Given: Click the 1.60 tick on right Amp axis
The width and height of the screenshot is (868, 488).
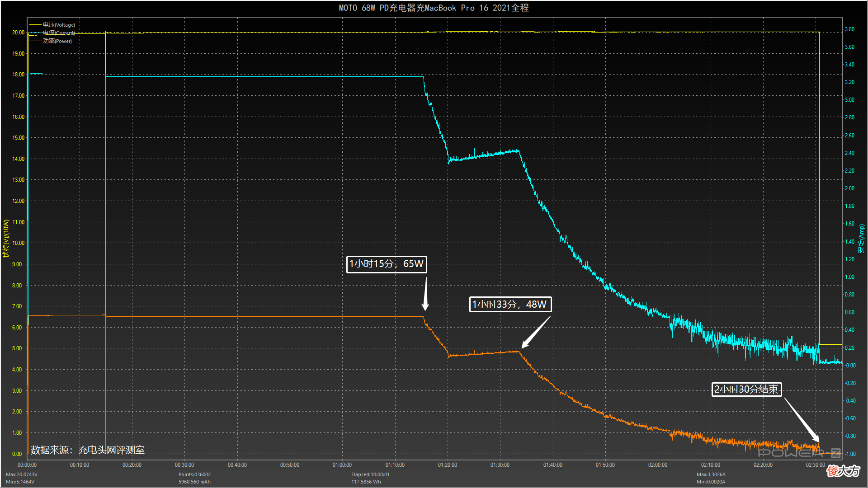Looking at the screenshot, I should point(849,224).
